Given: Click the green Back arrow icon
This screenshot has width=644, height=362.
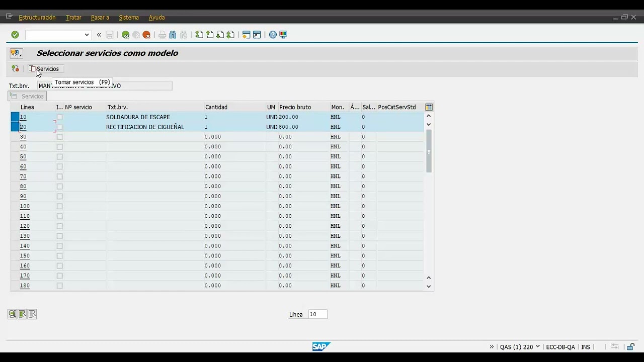Looking at the screenshot, I should pyautogui.click(x=125, y=35).
